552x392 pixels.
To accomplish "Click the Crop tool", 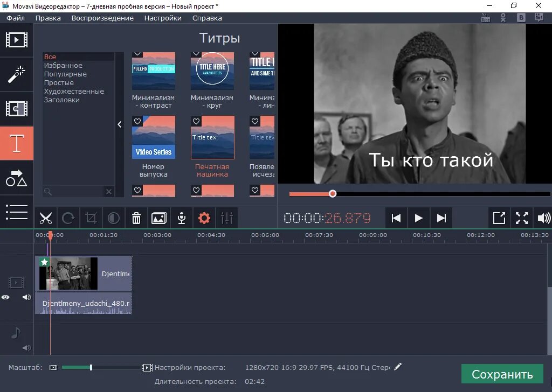I will tap(91, 218).
